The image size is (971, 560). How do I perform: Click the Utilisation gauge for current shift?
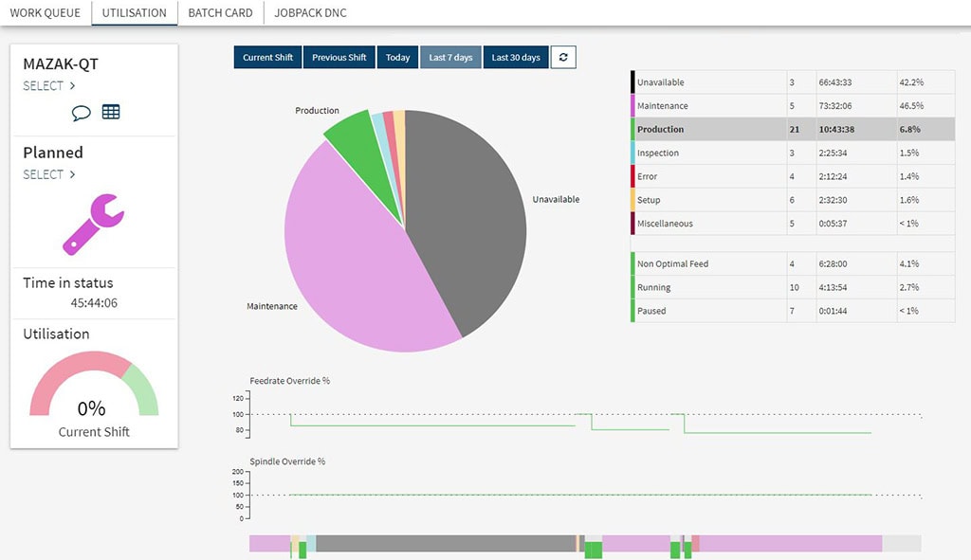[x=93, y=388]
